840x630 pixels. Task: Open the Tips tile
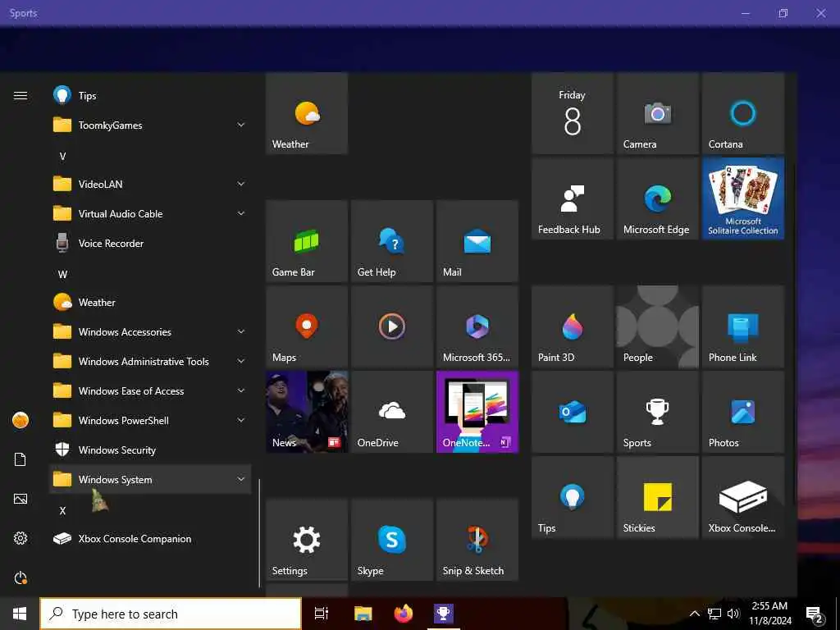click(572, 496)
